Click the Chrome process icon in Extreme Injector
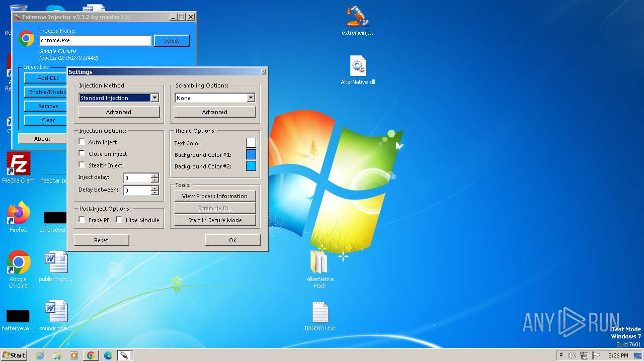The width and height of the screenshot is (644, 362). 26,39
